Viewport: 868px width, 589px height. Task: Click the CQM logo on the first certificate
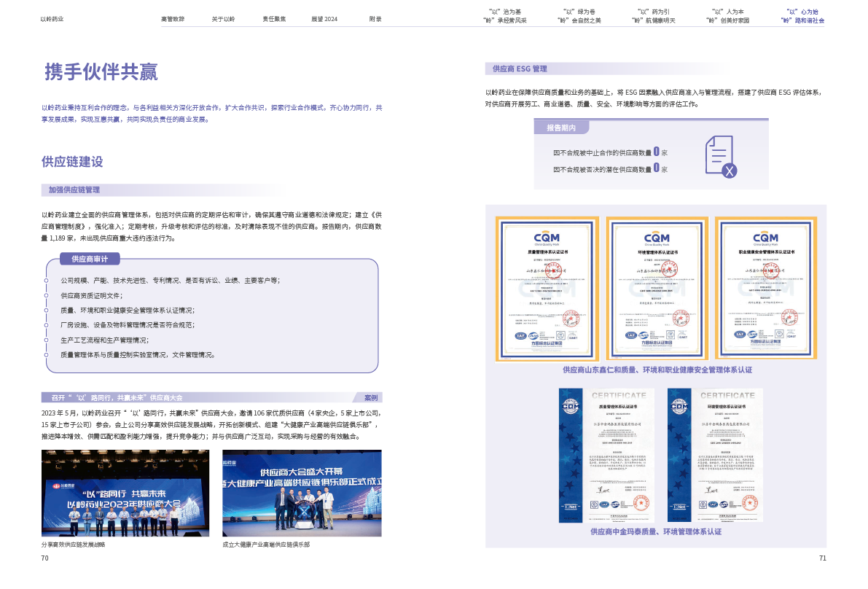click(x=547, y=238)
